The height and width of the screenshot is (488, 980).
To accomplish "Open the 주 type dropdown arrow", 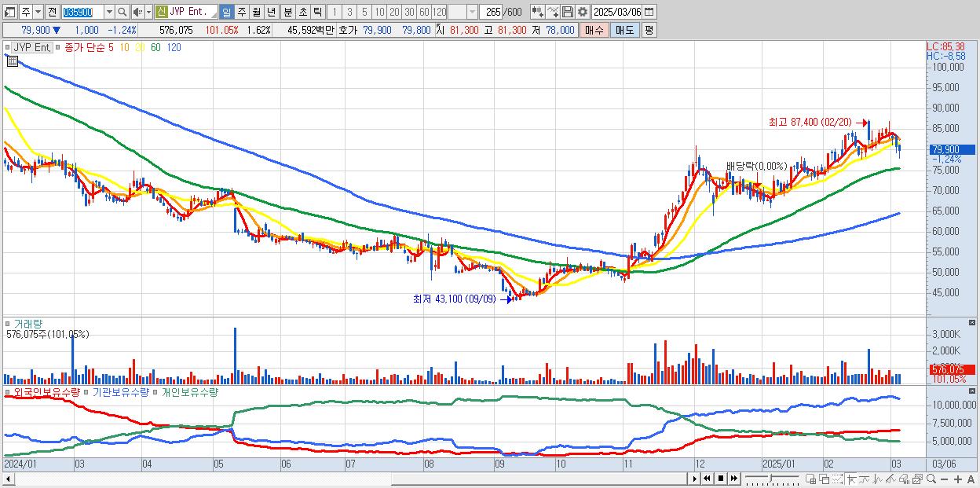I will [38, 12].
